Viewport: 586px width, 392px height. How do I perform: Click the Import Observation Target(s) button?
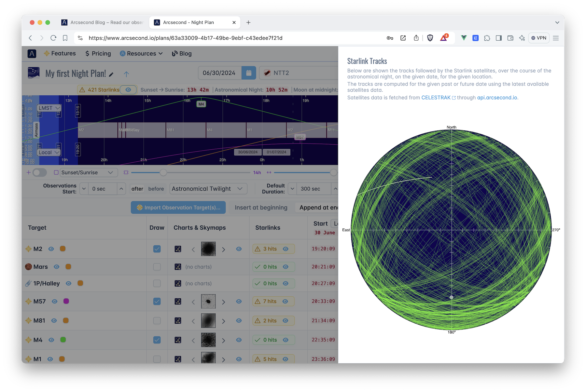178,207
